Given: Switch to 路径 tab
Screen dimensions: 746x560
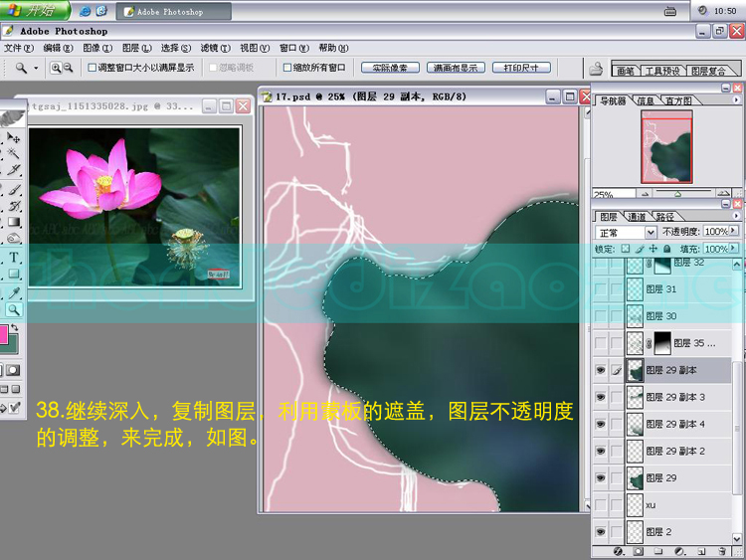Looking at the screenshot, I should coord(665,217).
